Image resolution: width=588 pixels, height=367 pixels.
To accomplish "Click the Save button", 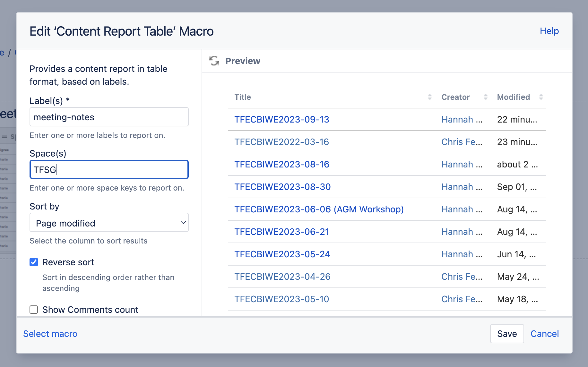I will [x=507, y=334].
